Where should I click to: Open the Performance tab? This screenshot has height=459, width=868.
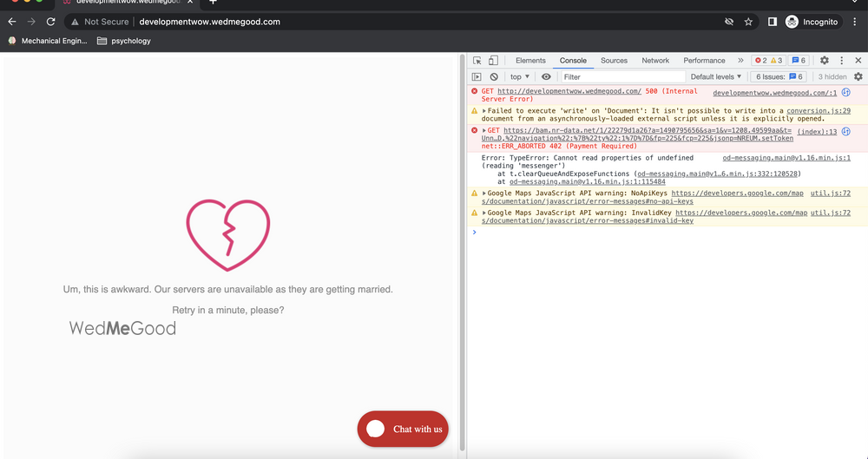point(704,61)
